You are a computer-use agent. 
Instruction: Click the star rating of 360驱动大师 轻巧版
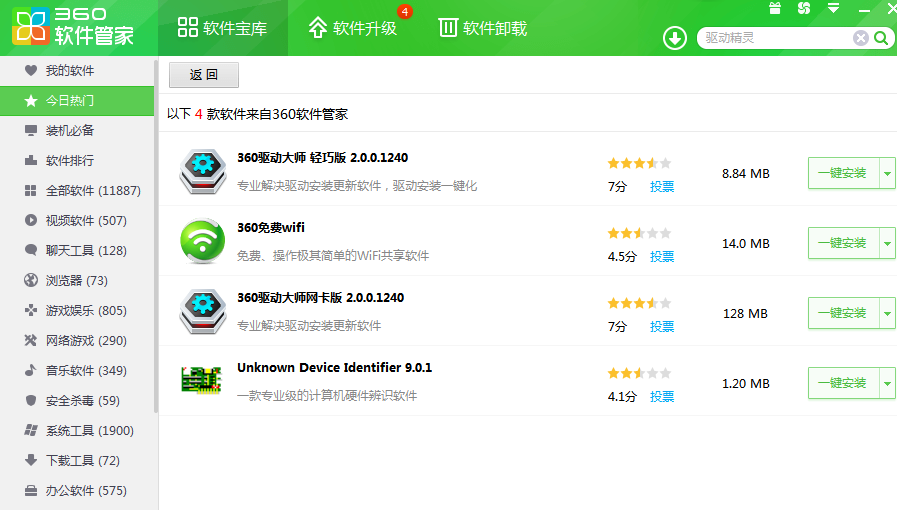(639, 164)
